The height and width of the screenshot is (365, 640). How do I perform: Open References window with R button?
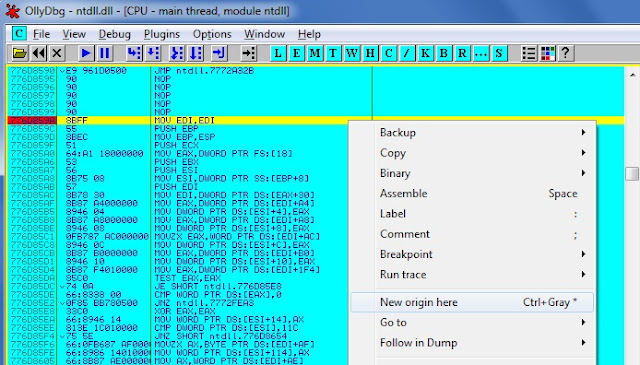(462, 53)
